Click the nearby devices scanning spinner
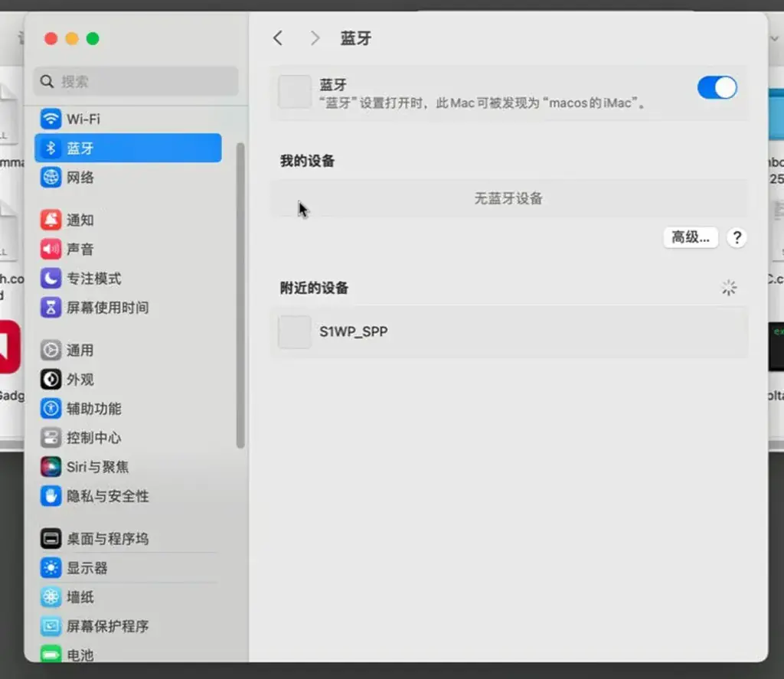 pos(729,288)
